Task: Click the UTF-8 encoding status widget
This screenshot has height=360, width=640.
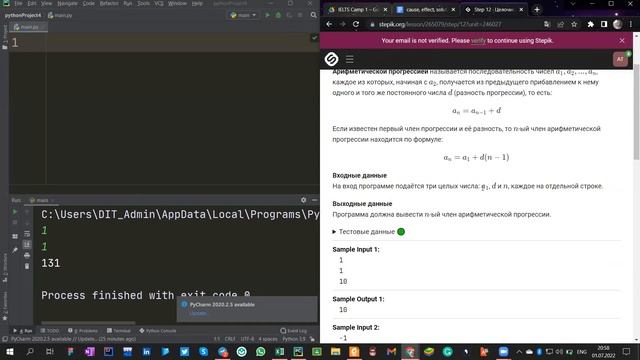Action: [x=247, y=339]
